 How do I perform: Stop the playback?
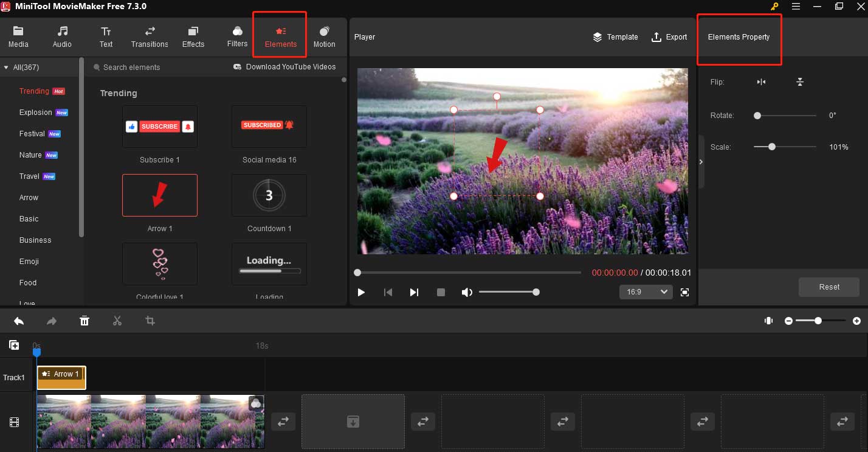[441, 293]
